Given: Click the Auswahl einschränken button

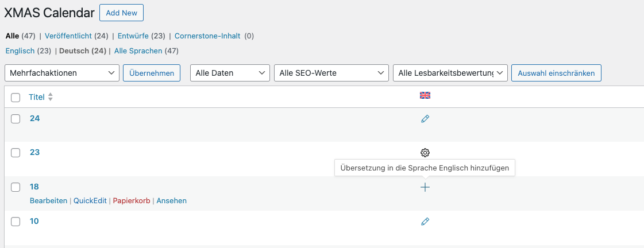Looking at the screenshot, I should 557,73.
